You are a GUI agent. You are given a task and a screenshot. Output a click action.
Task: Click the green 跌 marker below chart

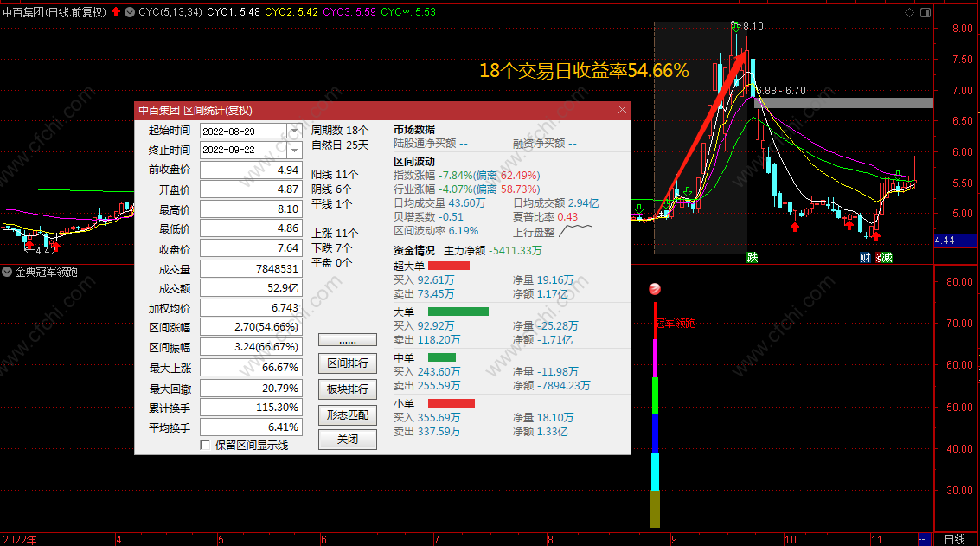(752, 258)
